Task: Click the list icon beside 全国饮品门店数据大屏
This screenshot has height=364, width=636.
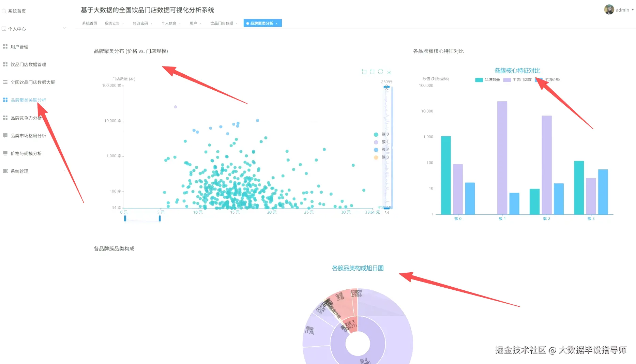Action: [x=5, y=82]
